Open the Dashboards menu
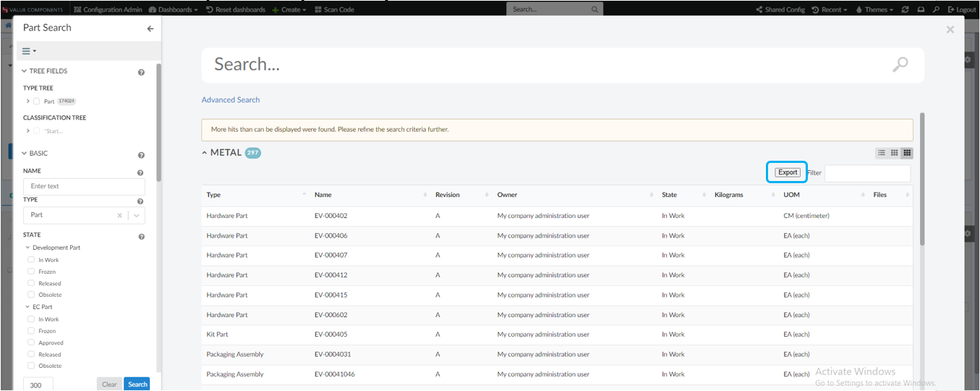980x391 pixels. point(174,9)
